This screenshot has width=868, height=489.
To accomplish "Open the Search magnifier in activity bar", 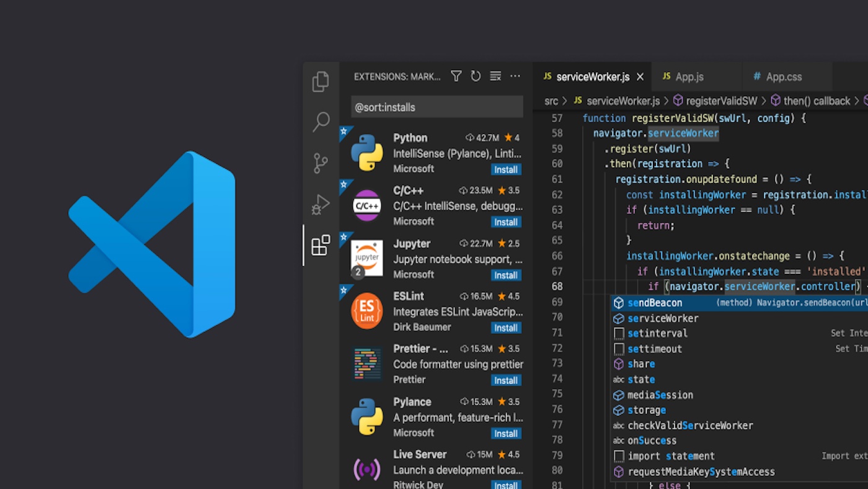I will (321, 122).
